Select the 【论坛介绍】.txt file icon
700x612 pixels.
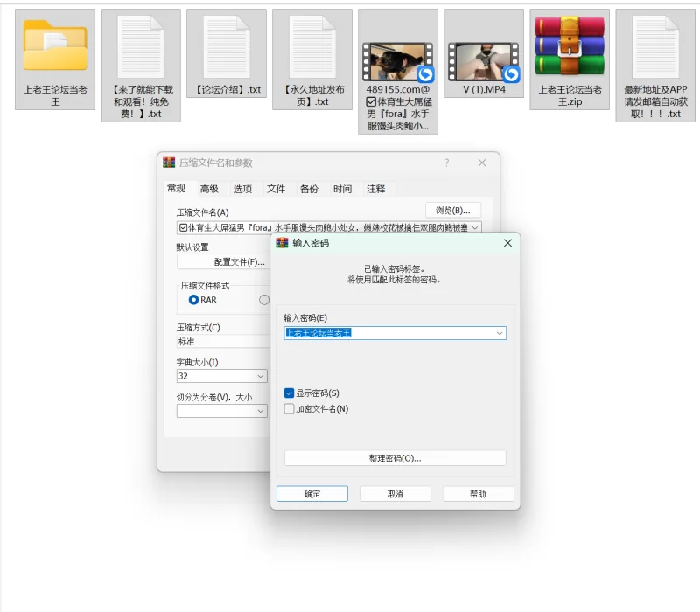tap(227, 47)
